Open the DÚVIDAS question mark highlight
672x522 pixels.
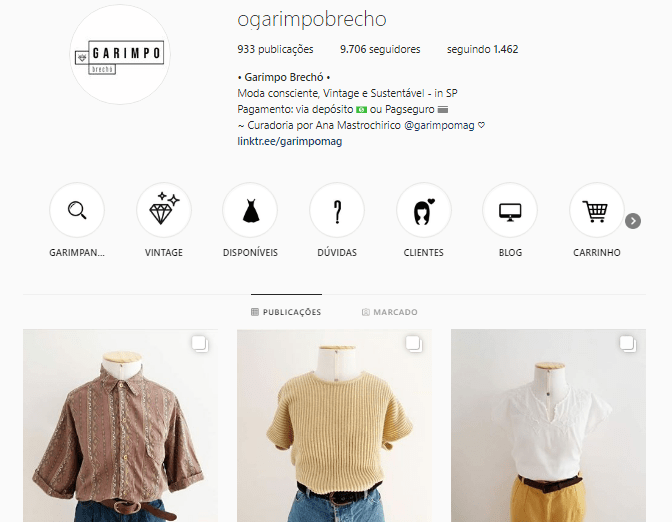click(x=337, y=210)
